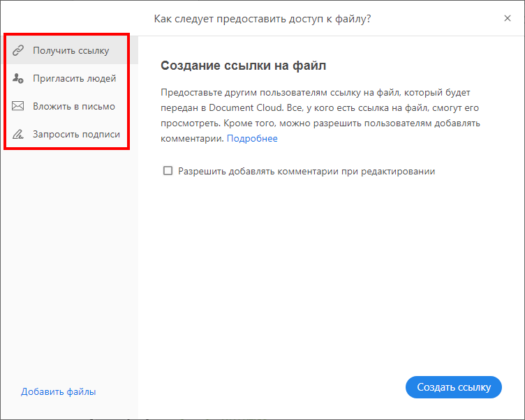Click the person-plus icon for inviting people
Image resolution: width=525 pixels, height=420 pixels.
coord(19,79)
